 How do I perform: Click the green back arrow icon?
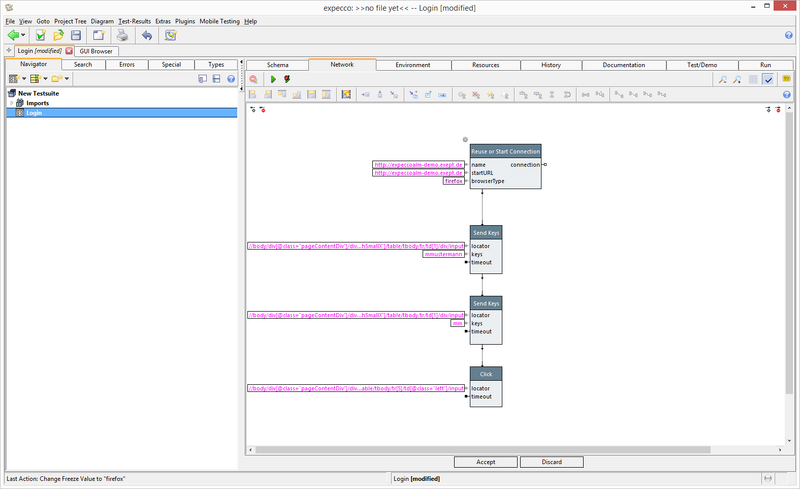(x=14, y=35)
